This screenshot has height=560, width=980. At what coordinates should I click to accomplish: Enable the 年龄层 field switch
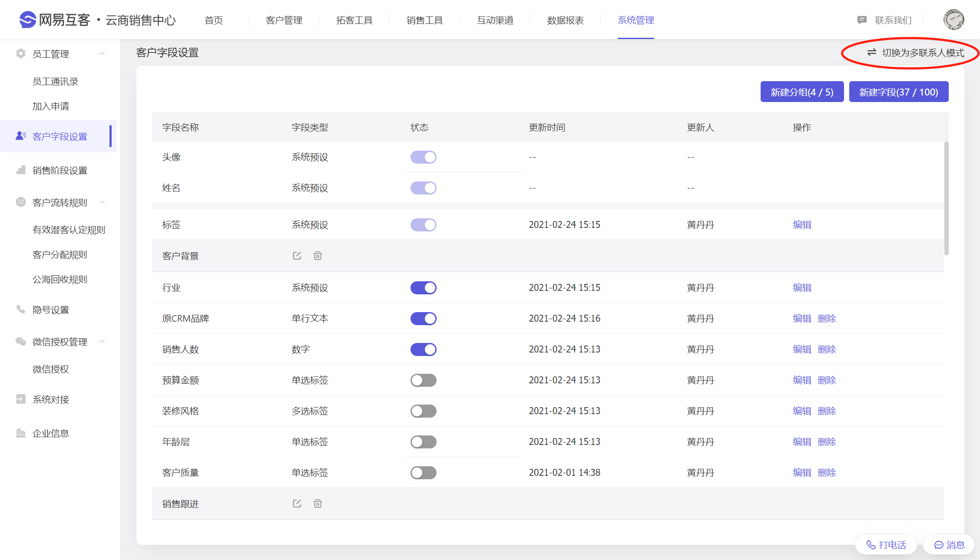[423, 442]
